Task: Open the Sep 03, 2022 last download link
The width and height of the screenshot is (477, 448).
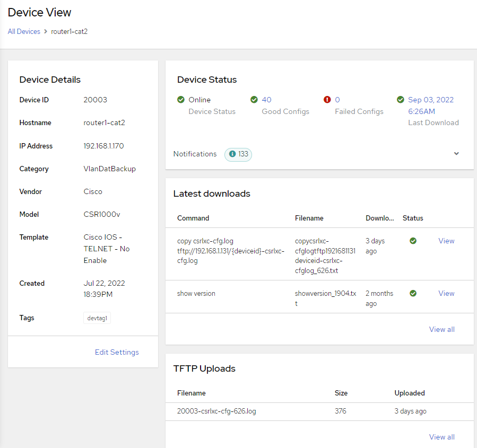Action: (x=431, y=106)
